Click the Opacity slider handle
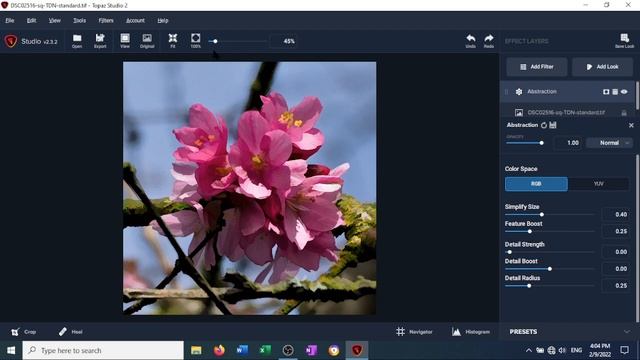The width and height of the screenshot is (640, 360). click(542, 143)
